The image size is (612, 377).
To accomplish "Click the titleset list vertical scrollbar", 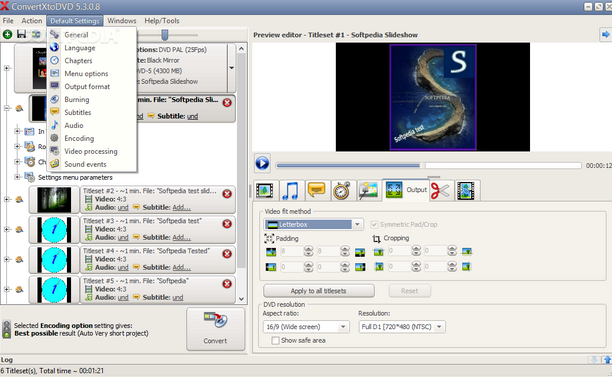I will pos(241,174).
